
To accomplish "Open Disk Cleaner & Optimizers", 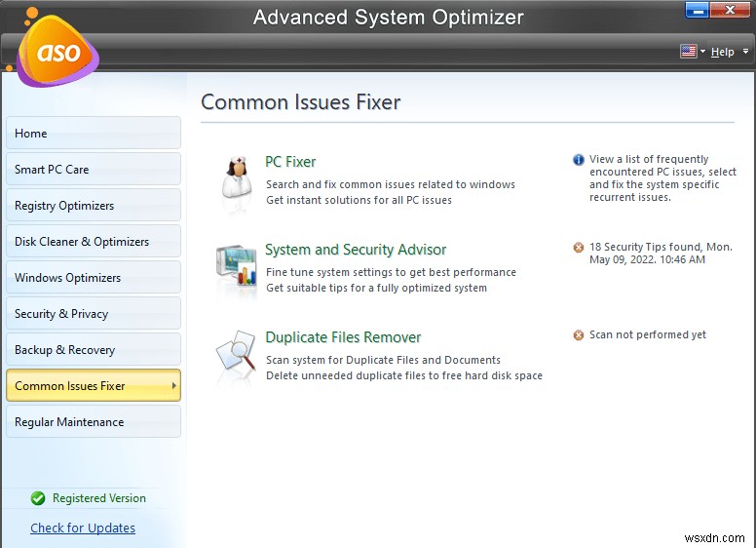I will (94, 241).
